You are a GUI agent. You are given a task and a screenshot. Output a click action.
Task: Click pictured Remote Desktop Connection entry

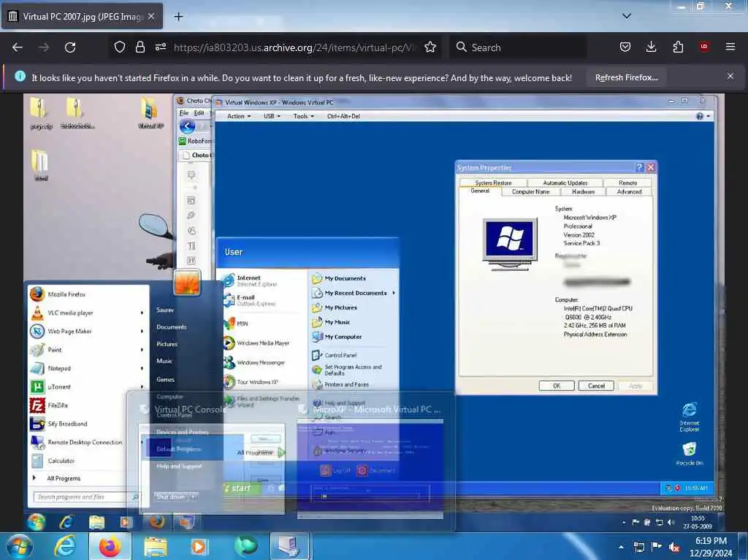tap(77, 442)
